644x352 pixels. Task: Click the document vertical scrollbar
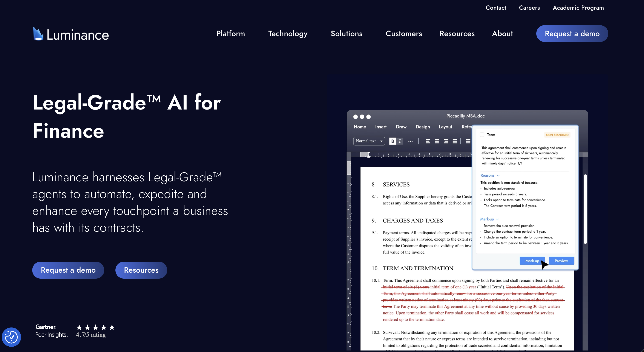(585, 209)
